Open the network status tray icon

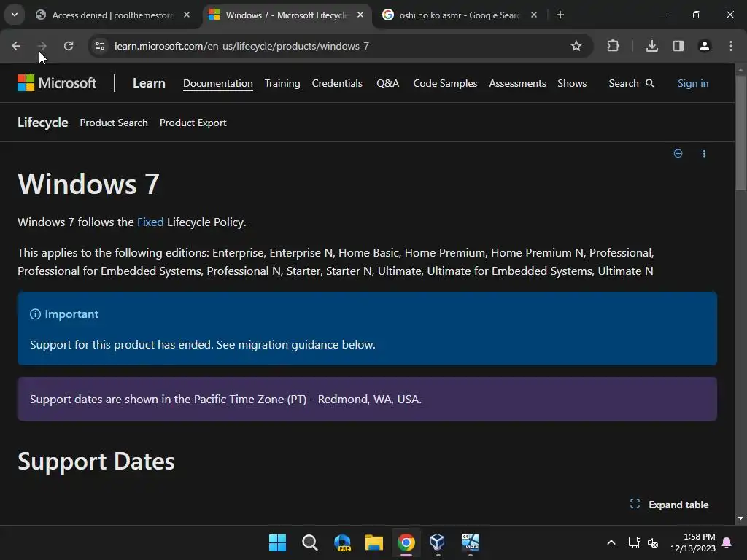pyautogui.click(x=634, y=542)
